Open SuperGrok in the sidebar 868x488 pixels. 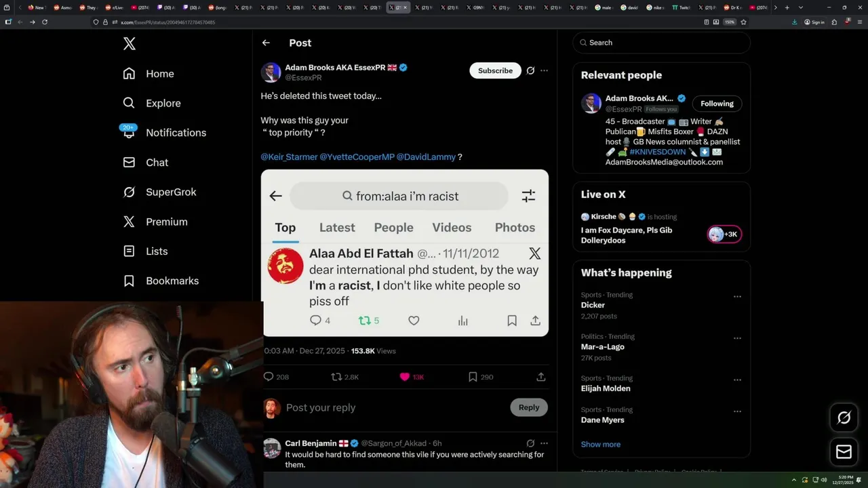[159, 192]
